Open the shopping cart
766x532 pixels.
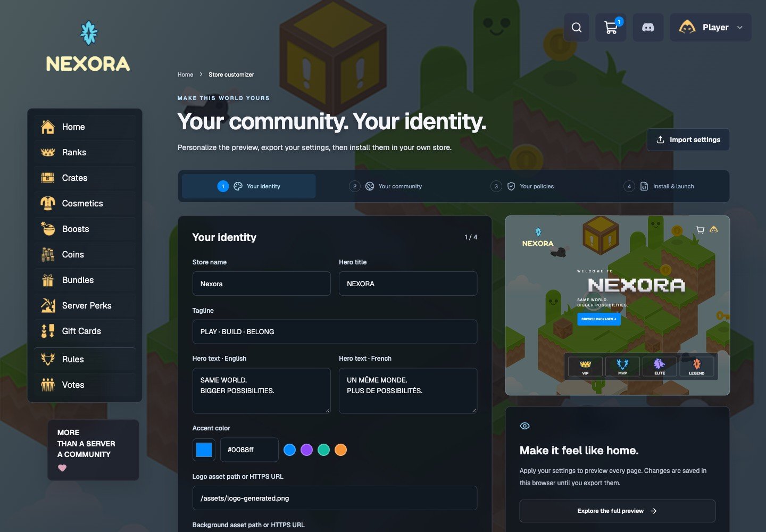click(611, 28)
